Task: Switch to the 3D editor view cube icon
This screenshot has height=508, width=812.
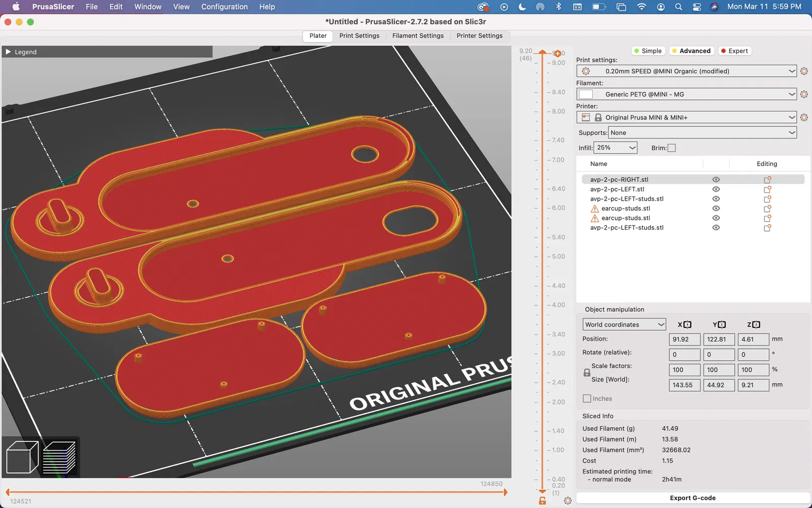Action: [22, 457]
